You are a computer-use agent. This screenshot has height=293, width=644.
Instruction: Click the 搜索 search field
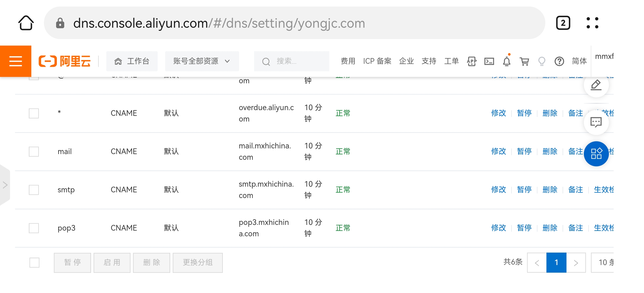(291, 61)
